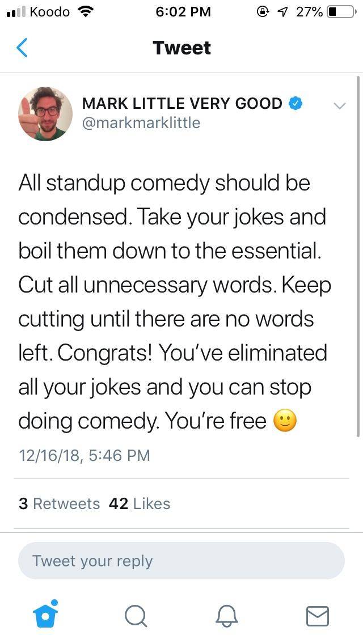View the 42 Likes list
Viewport: 363px width, 644px height.
click(x=140, y=503)
